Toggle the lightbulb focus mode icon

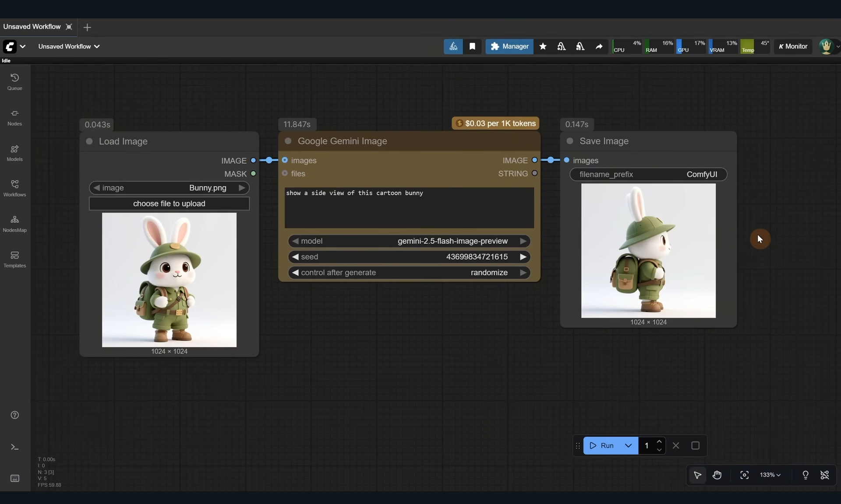(x=805, y=475)
